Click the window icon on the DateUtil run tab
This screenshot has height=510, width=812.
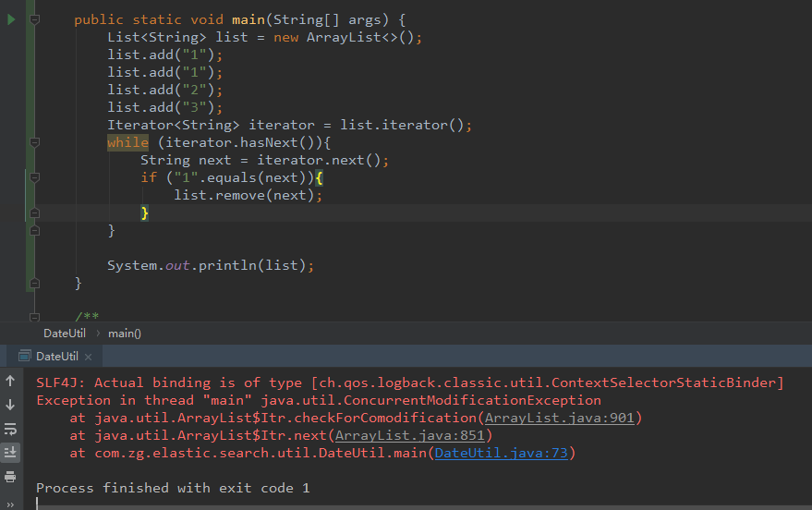tap(23, 357)
